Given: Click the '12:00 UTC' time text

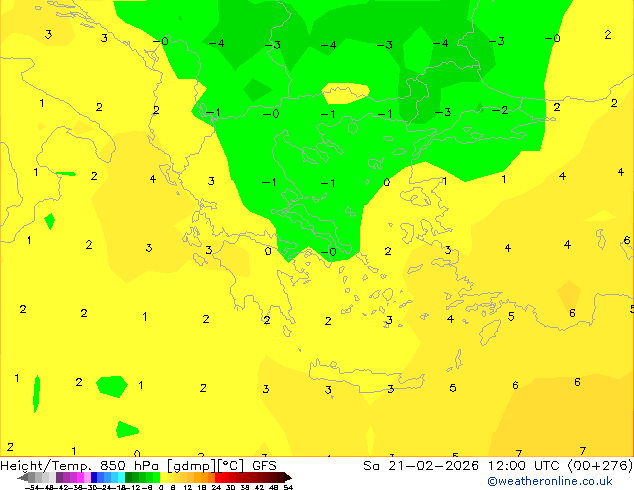Looking at the screenshot, I should [526, 466].
